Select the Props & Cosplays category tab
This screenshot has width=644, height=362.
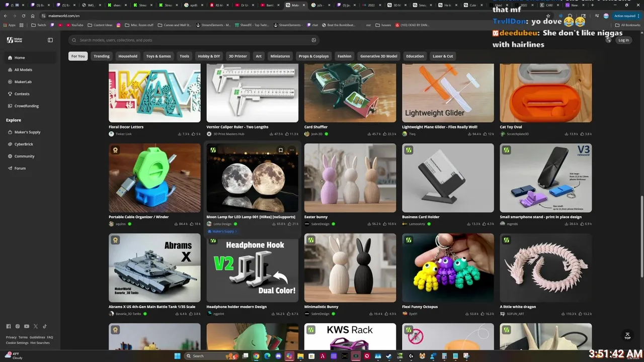coord(313,56)
